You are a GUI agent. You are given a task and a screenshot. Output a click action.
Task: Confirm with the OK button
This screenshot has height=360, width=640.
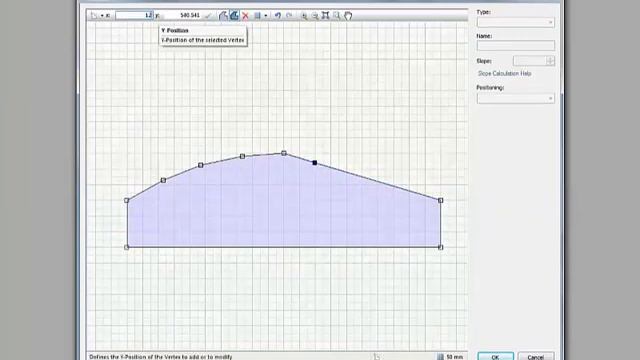click(x=496, y=356)
